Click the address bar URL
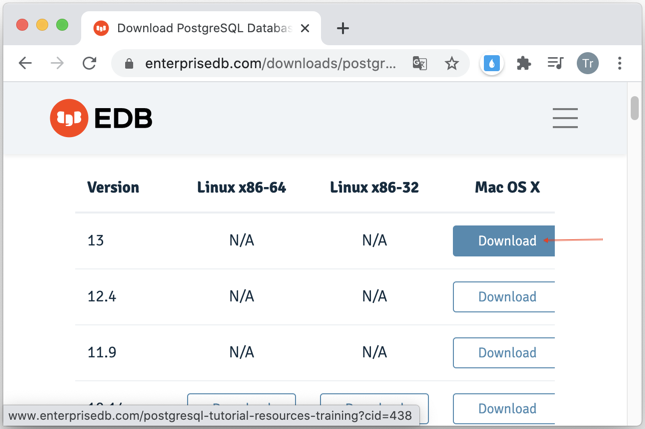The height and width of the screenshot is (429, 645). coord(270,63)
